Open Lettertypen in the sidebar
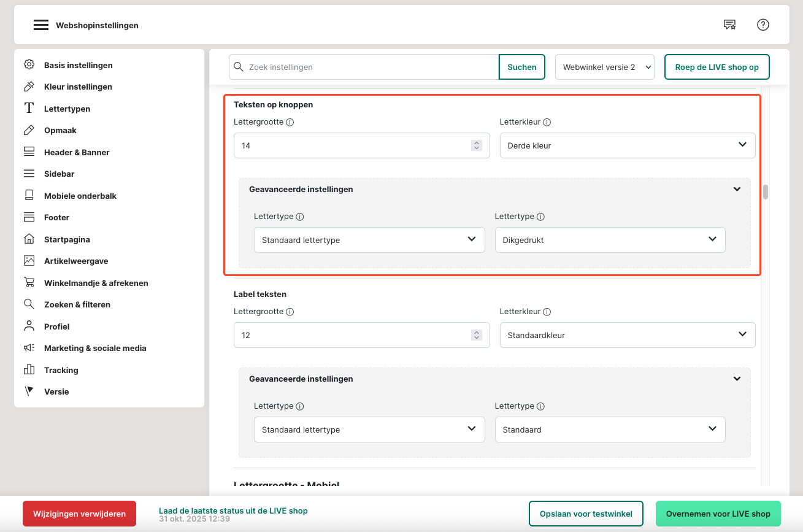The width and height of the screenshot is (803, 532). tap(67, 109)
